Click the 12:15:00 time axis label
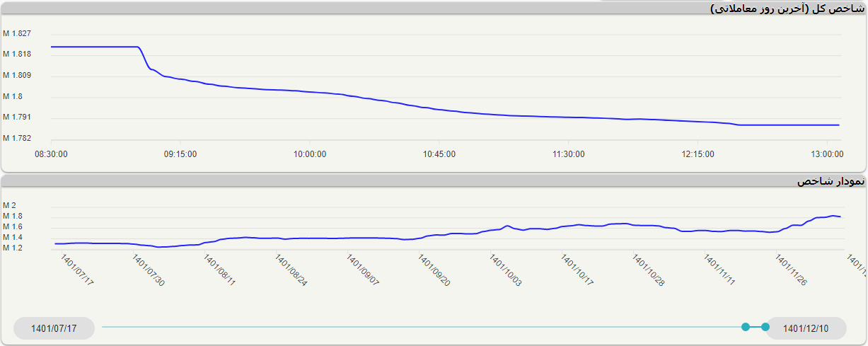Image resolution: width=868 pixels, height=346 pixels. pyautogui.click(x=698, y=154)
